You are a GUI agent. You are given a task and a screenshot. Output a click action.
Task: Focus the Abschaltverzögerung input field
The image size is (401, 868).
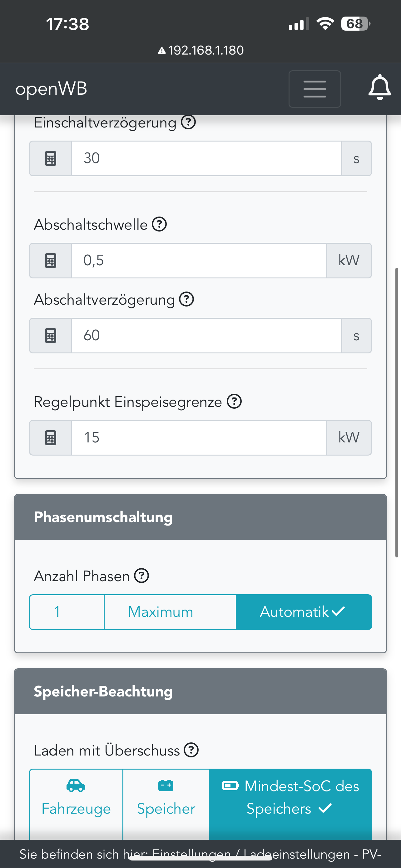click(x=206, y=336)
